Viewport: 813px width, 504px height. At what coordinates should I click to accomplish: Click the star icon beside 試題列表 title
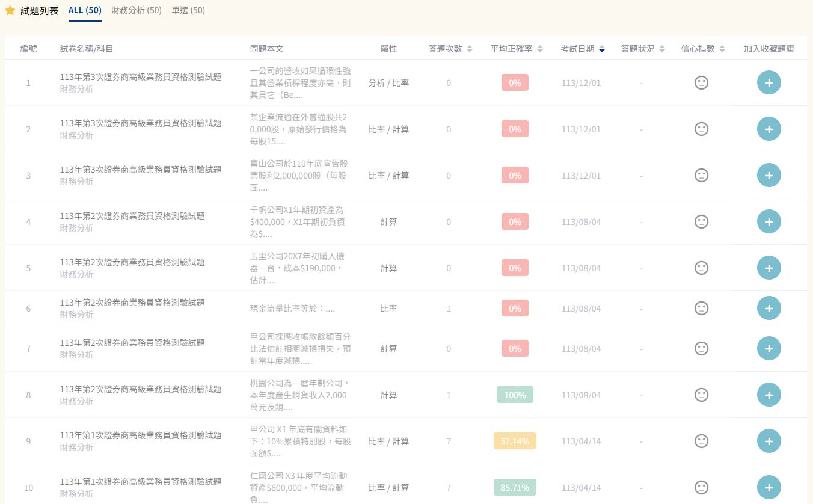10,10
